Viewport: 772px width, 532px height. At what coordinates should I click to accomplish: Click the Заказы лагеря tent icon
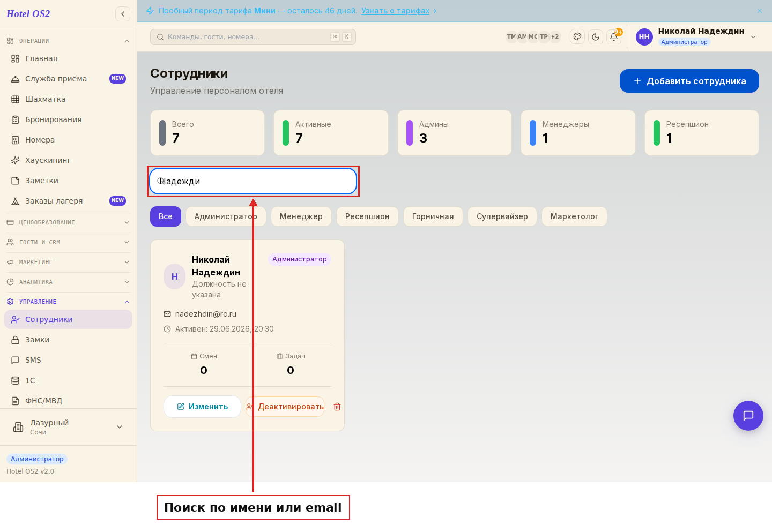click(x=16, y=201)
